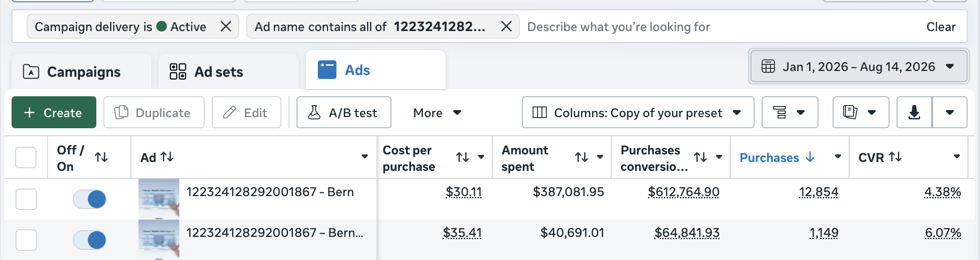Open the Amount spent column menu arrow
Viewport: 980px width, 260px height.
coord(600,157)
